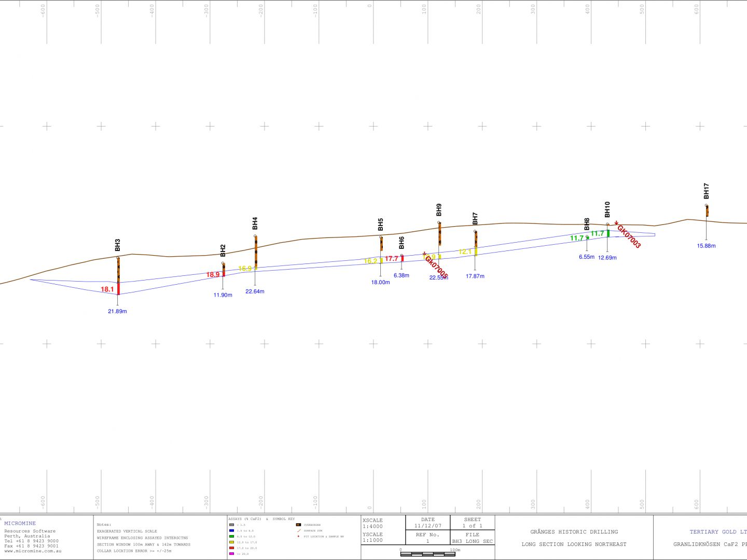The width and height of the screenshot is (747, 560).
Task: Click the 'ASSAYS (% CaF2) & SYMBOL KEY' heading
Action: 261,519
